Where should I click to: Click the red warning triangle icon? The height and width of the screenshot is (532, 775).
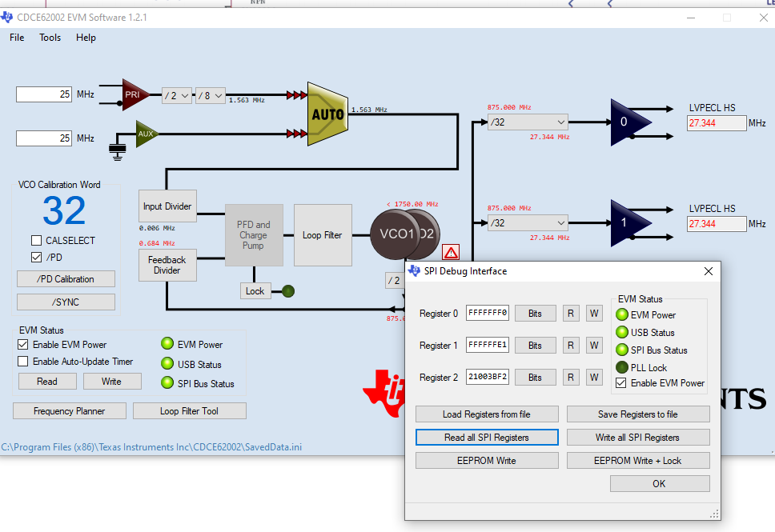[451, 253]
